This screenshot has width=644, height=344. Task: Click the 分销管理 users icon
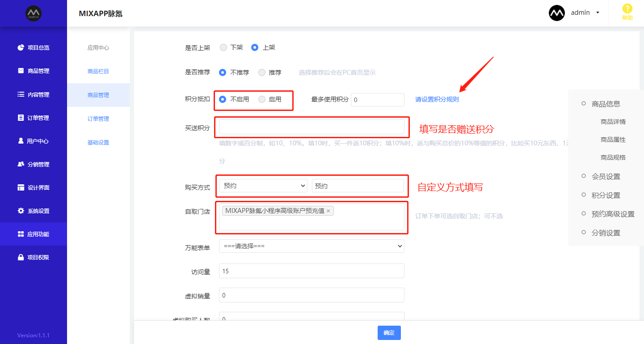coord(21,164)
